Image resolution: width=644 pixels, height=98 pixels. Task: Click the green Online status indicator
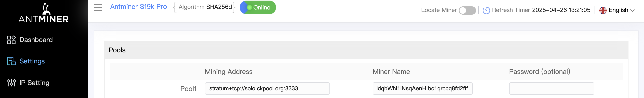pos(258,7)
